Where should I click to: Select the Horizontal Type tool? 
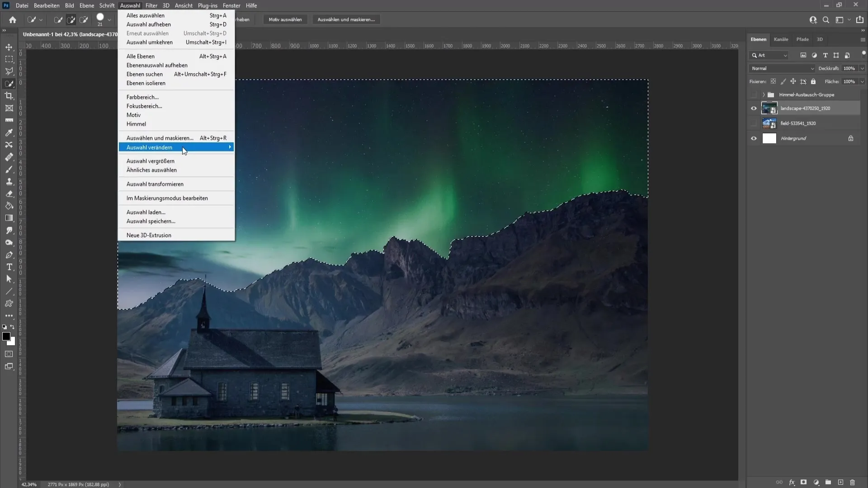9,267
